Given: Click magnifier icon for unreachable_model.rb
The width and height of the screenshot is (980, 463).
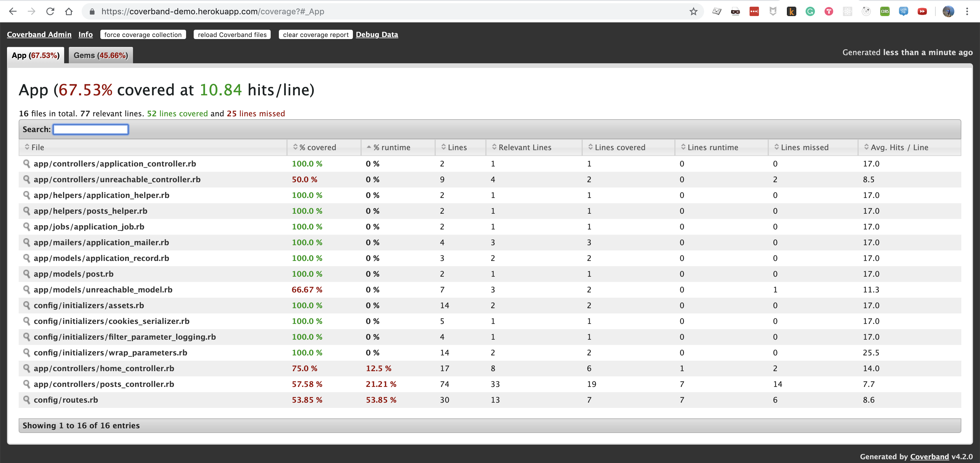Looking at the screenshot, I should coord(27,289).
